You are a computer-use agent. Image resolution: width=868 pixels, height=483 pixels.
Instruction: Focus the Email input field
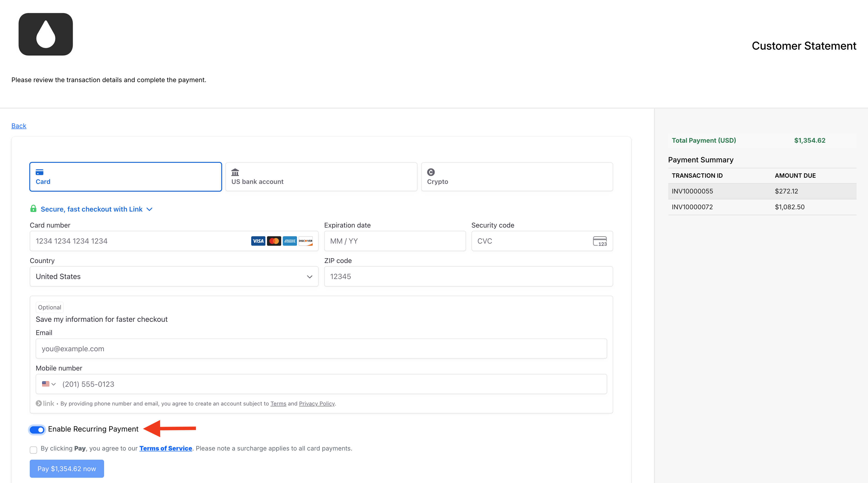point(321,349)
